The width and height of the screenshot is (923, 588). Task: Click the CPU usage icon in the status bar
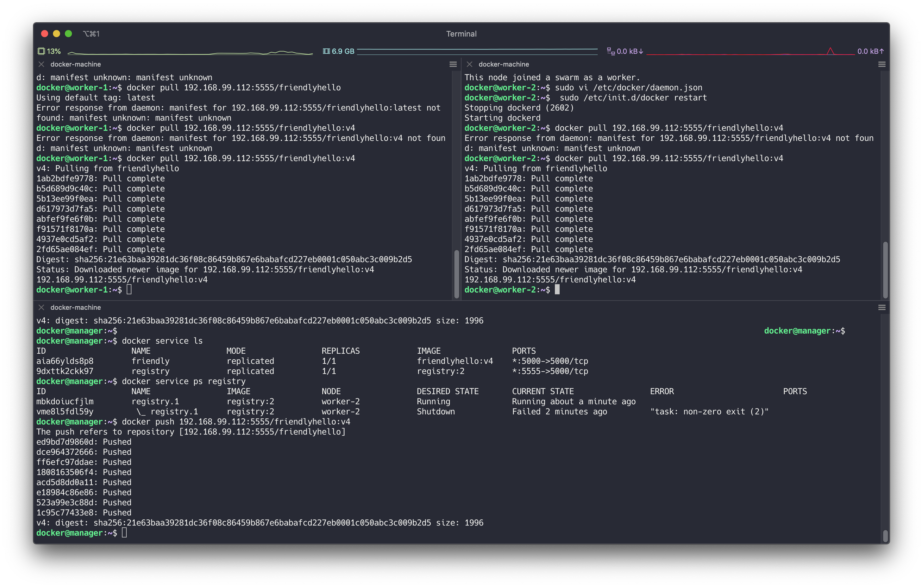(41, 51)
